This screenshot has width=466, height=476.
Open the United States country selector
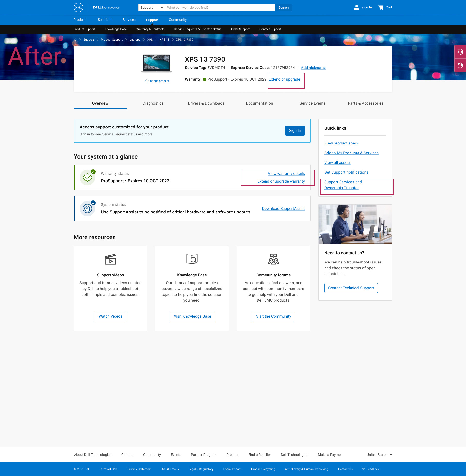click(379, 455)
